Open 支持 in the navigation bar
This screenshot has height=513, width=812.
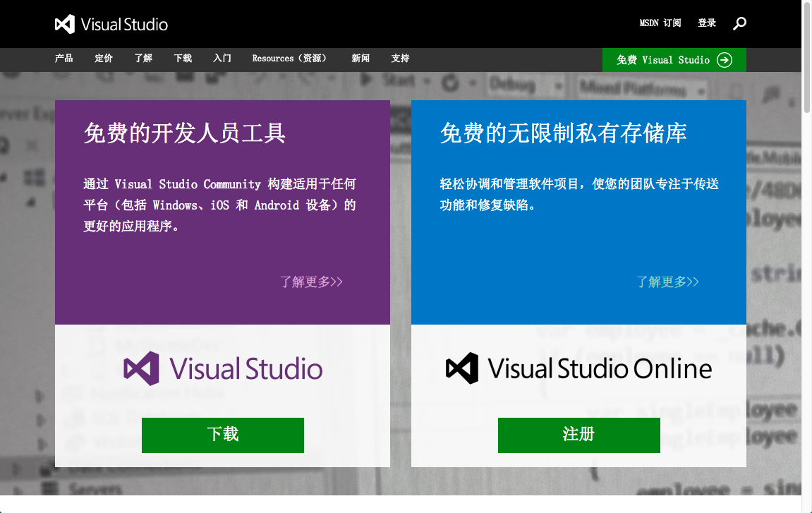pos(400,58)
